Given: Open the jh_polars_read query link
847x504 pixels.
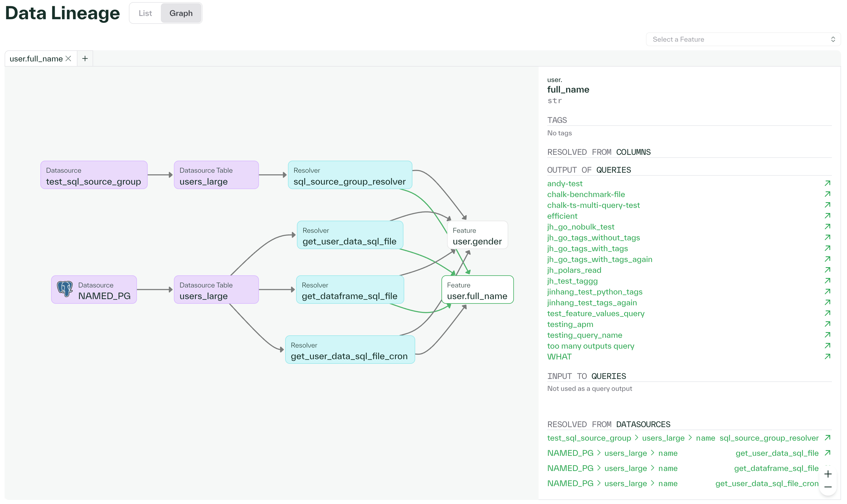Looking at the screenshot, I should point(574,270).
